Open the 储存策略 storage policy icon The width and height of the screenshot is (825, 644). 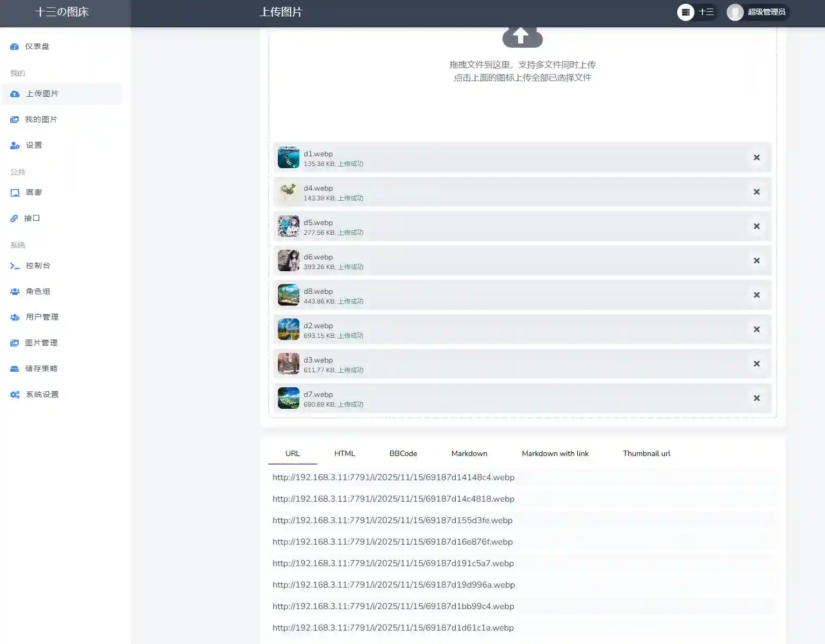15,368
